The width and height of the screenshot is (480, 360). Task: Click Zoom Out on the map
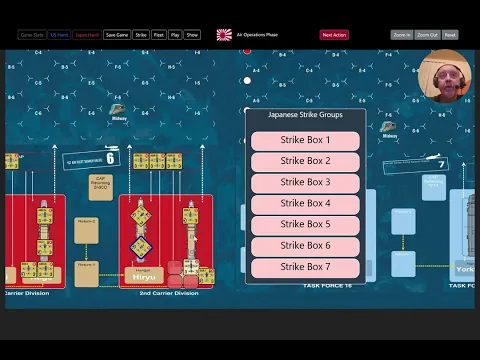(427, 35)
